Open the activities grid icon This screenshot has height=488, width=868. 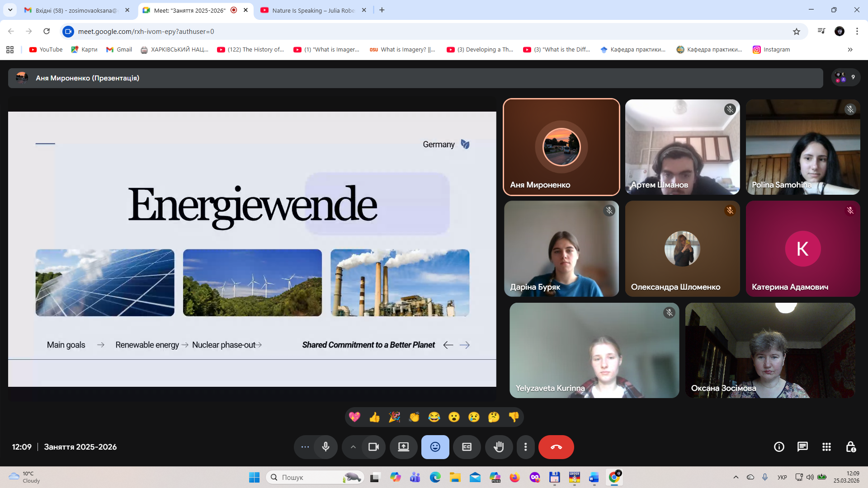tap(826, 447)
